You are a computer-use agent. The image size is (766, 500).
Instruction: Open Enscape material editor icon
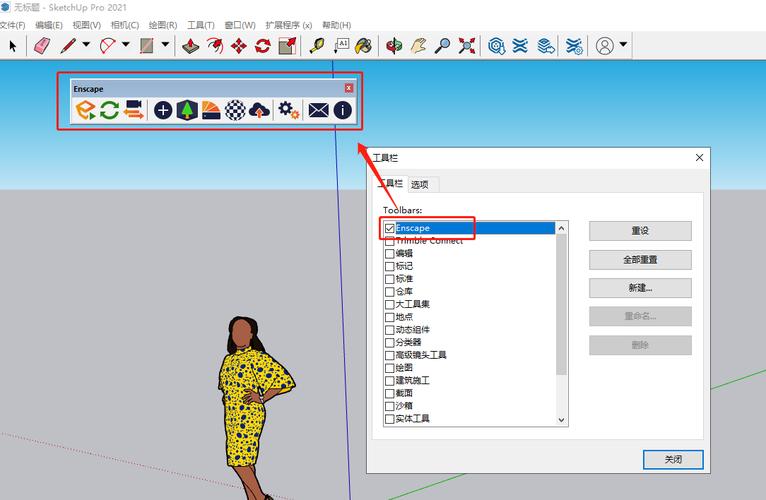pos(211,110)
